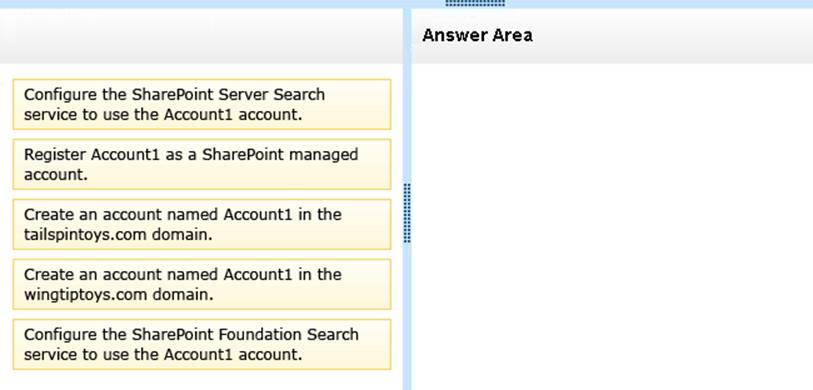Click the empty Answer Area drop zone
This screenshot has width=813, height=390.
[x=612, y=227]
